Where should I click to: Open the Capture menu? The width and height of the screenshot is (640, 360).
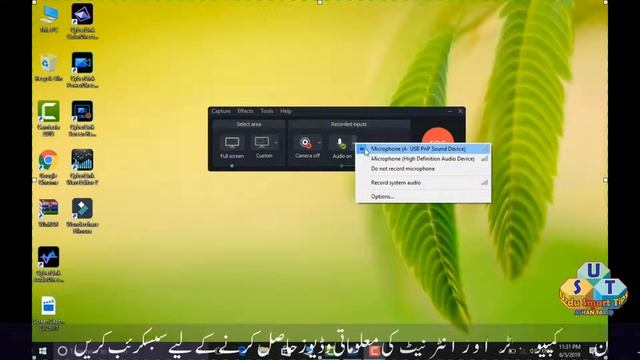point(221,111)
